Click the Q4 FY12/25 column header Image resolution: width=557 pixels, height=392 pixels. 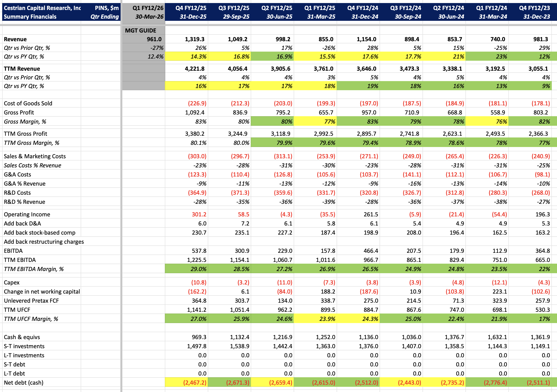pos(191,8)
